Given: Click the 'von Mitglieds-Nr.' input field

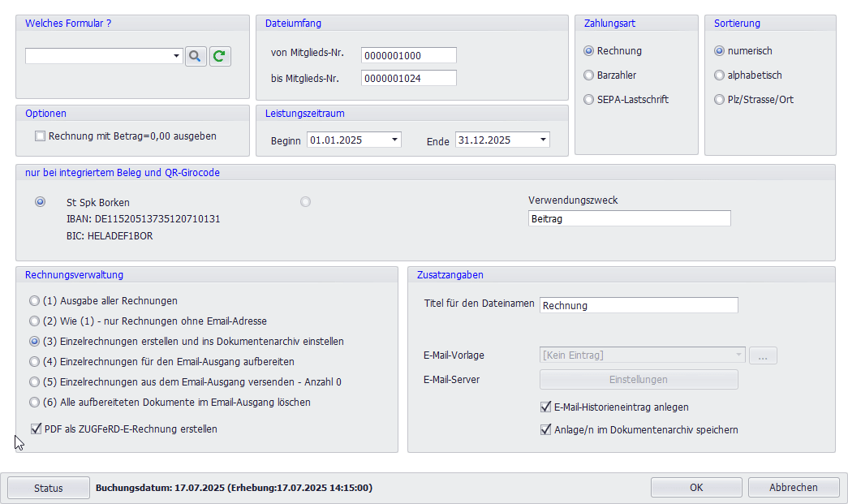Looking at the screenshot, I should click(x=408, y=55).
